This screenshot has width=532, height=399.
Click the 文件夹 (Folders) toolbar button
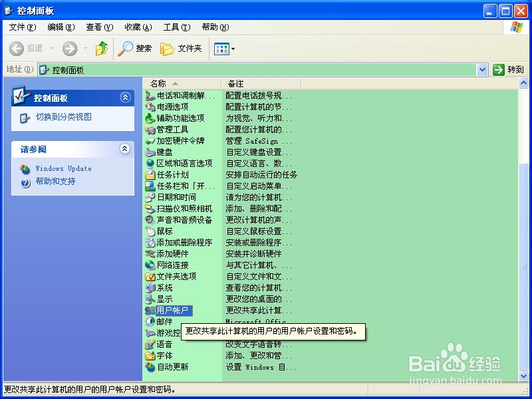click(175, 49)
